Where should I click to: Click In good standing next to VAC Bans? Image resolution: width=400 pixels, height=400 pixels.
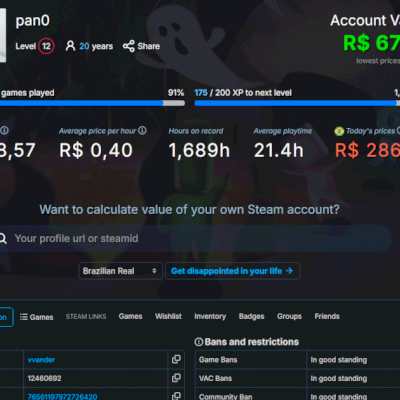click(x=339, y=378)
